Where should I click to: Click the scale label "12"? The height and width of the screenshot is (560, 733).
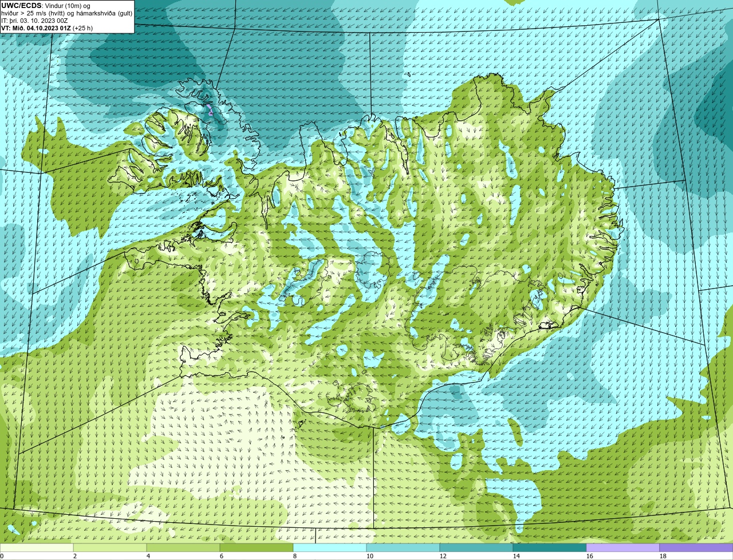pos(443,556)
